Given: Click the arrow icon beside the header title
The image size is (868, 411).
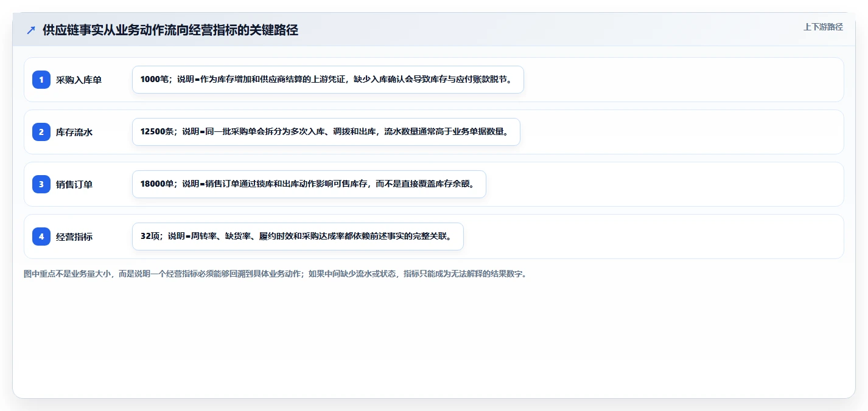Looking at the screenshot, I should tap(31, 30).
